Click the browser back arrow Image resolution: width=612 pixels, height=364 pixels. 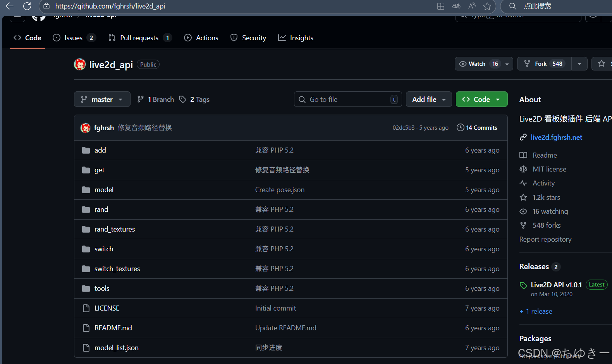10,6
